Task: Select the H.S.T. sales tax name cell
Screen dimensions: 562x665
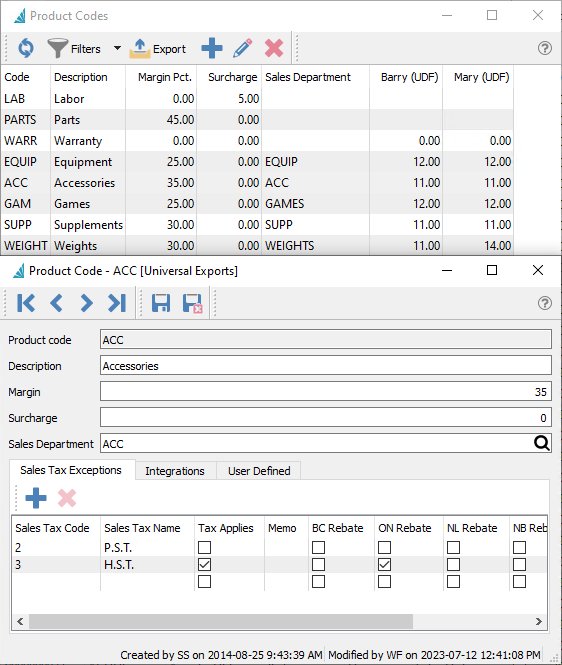Action: [x=147, y=564]
